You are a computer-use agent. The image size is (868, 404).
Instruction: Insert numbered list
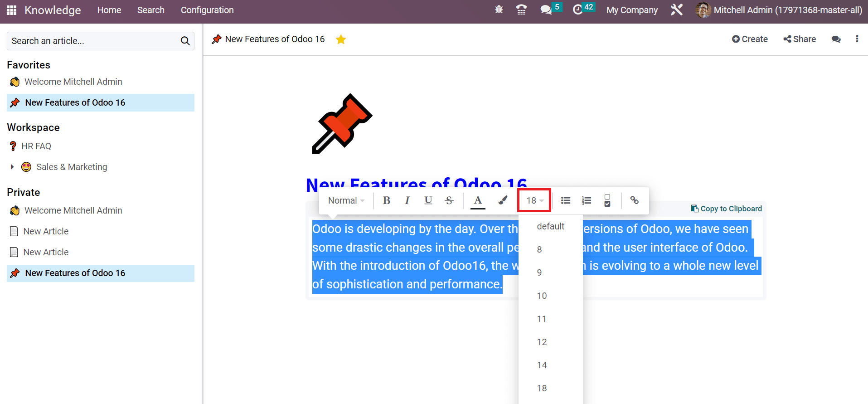(587, 200)
